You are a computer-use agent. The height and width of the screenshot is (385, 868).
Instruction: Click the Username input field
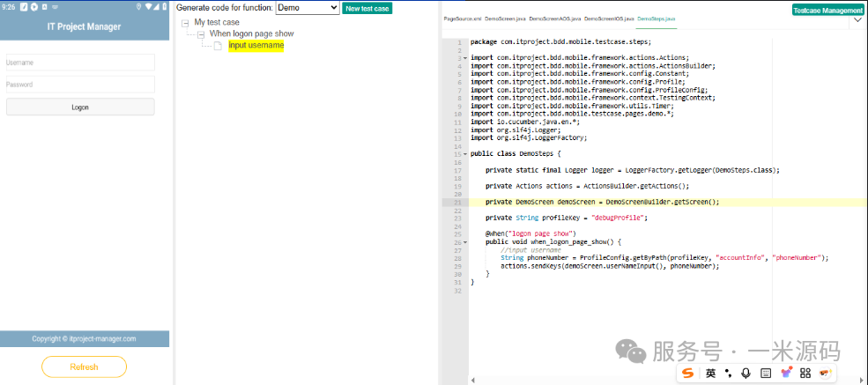(x=80, y=63)
